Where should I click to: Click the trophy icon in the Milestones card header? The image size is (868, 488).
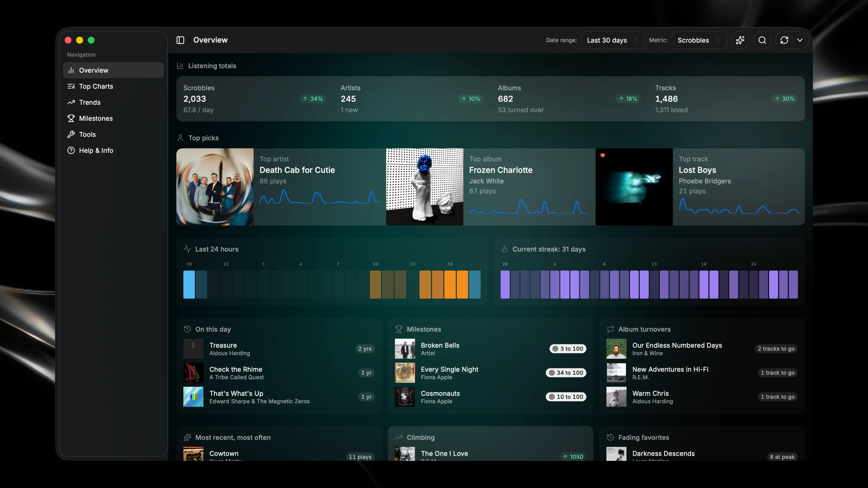tap(399, 329)
